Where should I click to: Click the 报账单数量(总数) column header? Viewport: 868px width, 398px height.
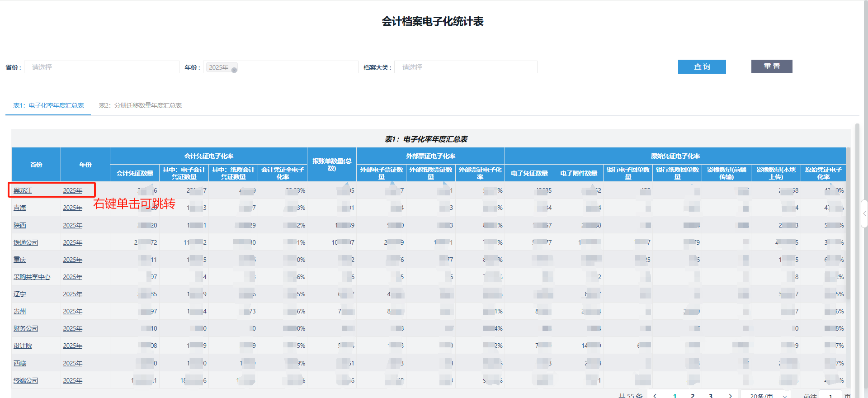332,165
